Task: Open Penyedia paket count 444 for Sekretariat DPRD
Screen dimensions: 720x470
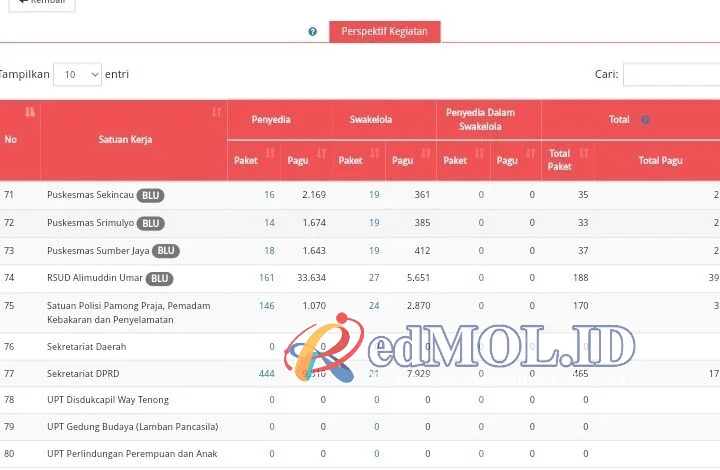Action: 266,373
